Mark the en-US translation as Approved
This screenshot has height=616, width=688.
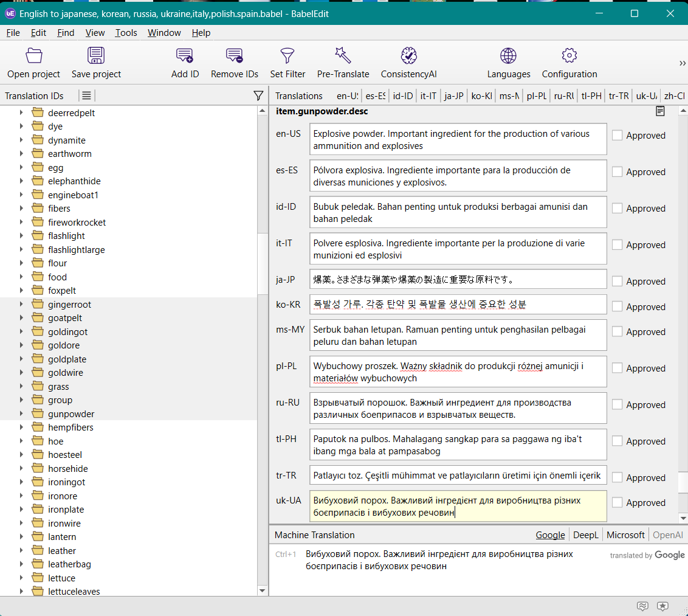[617, 136]
